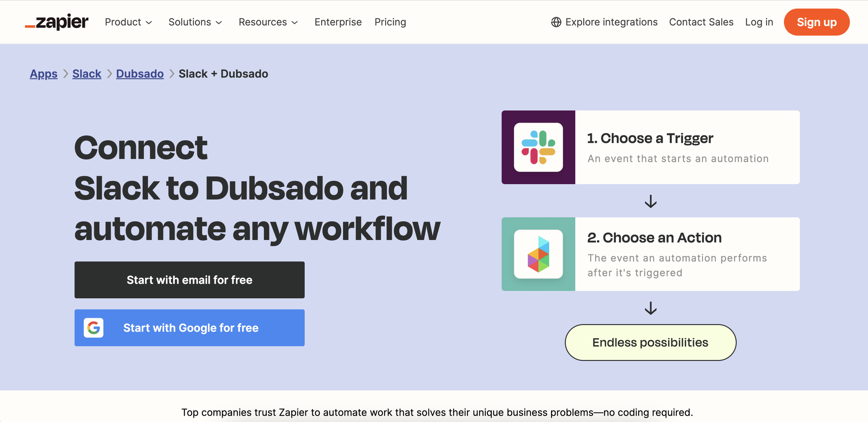Click breadcrumb chevron between Apps and Slack
The image size is (868, 422).
pos(65,74)
